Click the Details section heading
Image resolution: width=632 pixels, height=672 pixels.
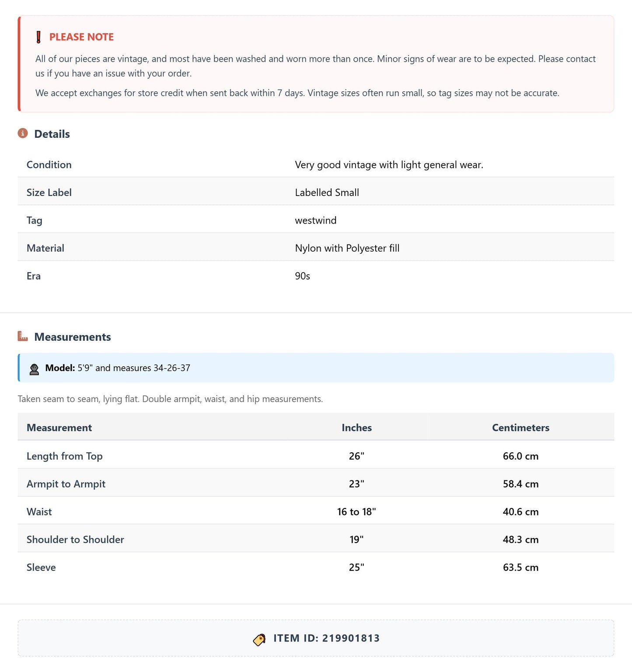52,134
